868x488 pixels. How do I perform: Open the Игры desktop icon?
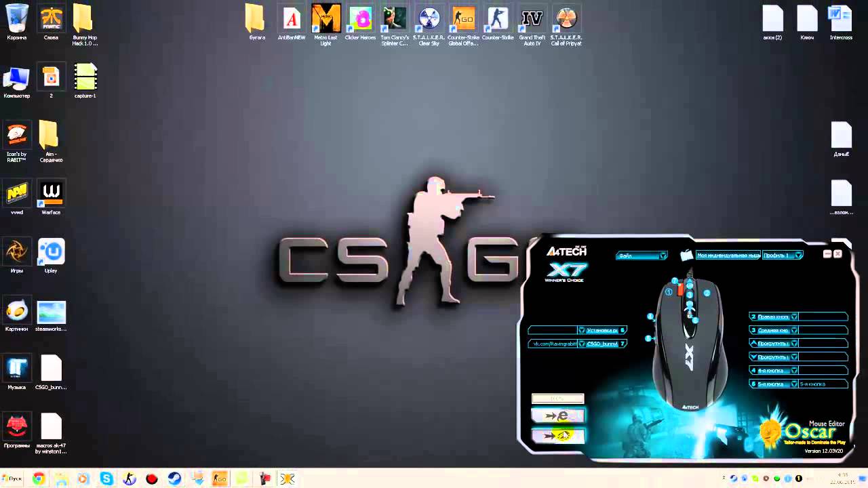pyautogui.click(x=16, y=256)
